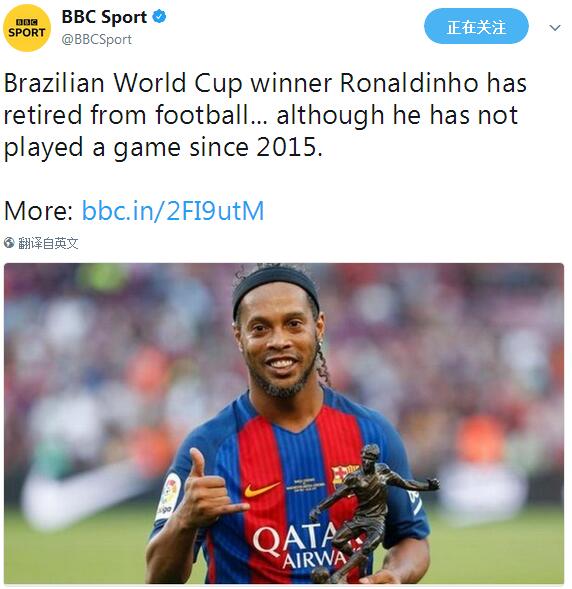
Task: Expand the tweet options chevron arrow
Action: (x=555, y=27)
